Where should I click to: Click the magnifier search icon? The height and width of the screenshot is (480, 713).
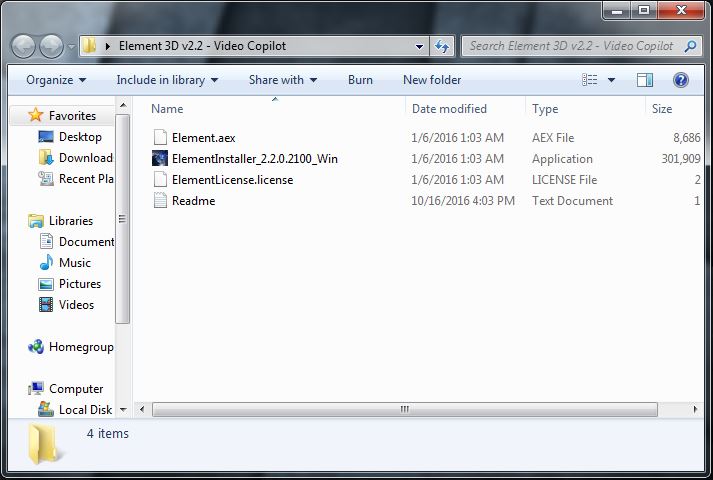click(x=690, y=46)
